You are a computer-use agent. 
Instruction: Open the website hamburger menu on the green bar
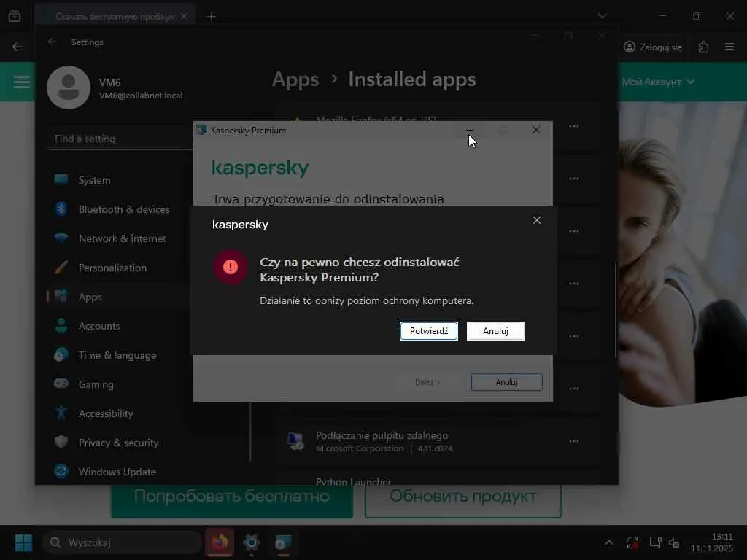(x=21, y=82)
